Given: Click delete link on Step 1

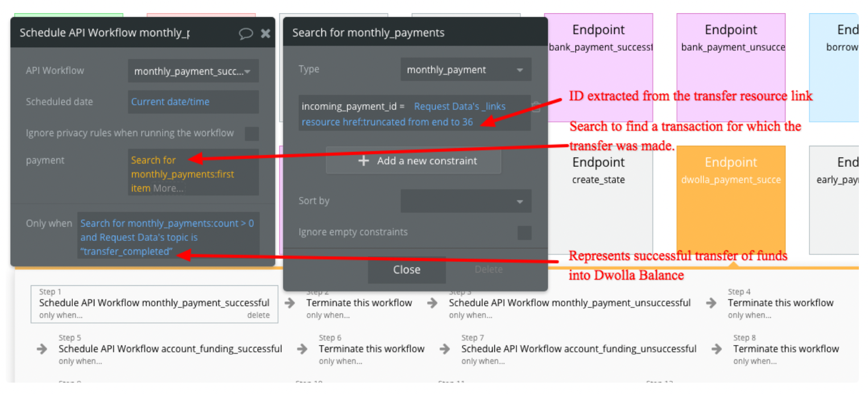Looking at the screenshot, I should point(258,315).
